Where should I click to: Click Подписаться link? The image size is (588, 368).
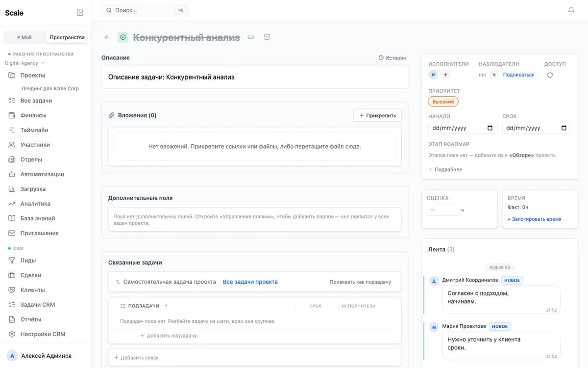[x=518, y=75]
